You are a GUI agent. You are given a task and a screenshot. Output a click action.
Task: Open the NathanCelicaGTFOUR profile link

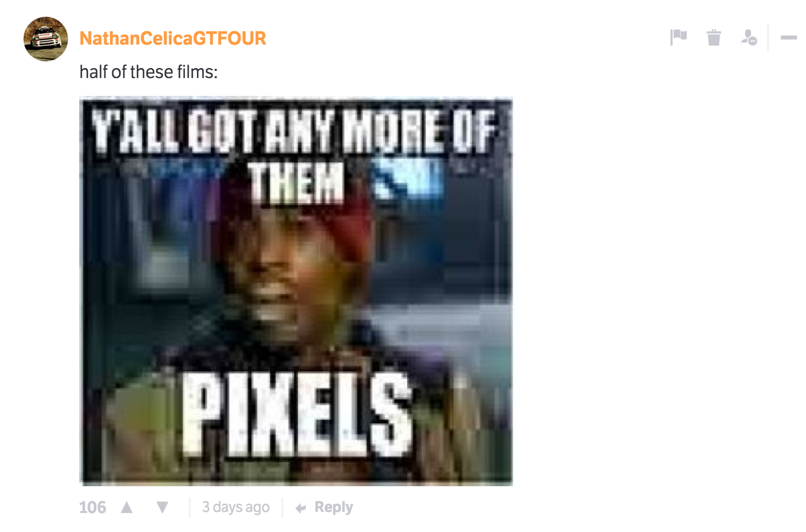tap(173, 38)
